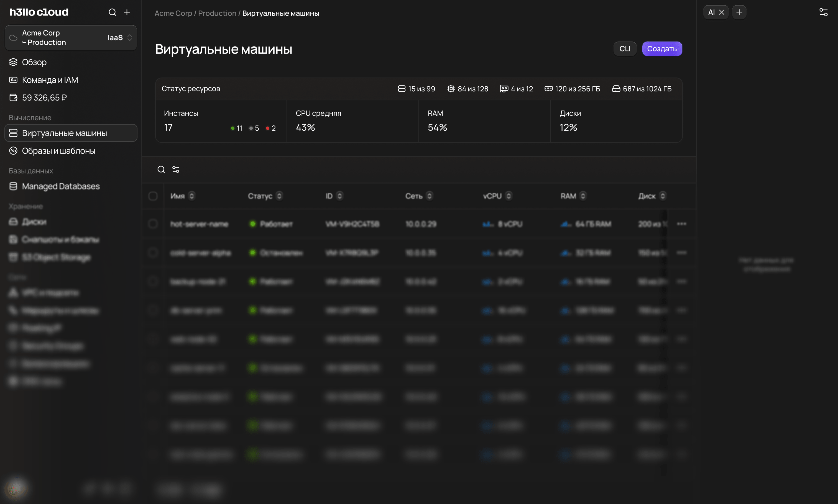Click the Создать button

pyautogui.click(x=662, y=49)
